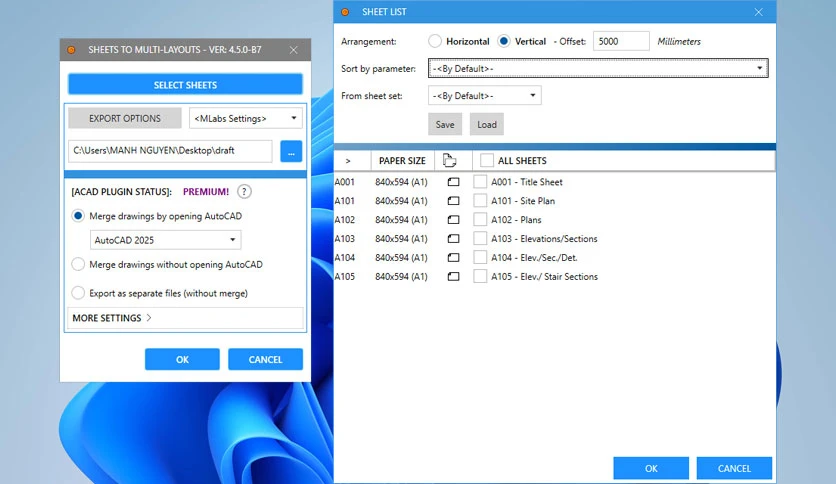Open the From sheet set dropdown
Image resolution: width=836 pixels, height=484 pixels.
(485, 95)
